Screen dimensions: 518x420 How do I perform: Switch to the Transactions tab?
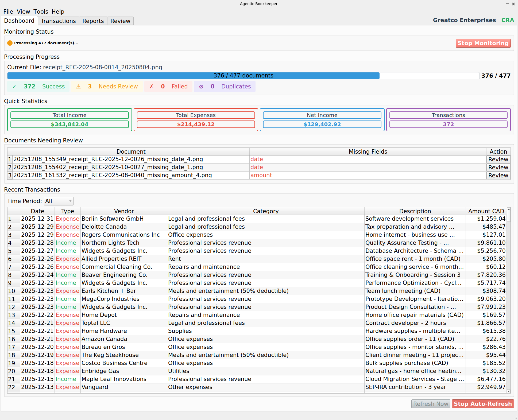click(58, 21)
